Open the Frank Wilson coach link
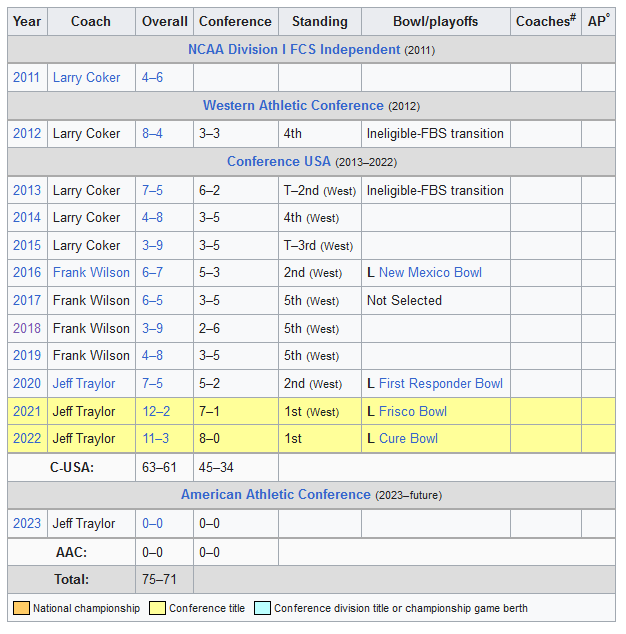This screenshot has width=626, height=634. (91, 272)
